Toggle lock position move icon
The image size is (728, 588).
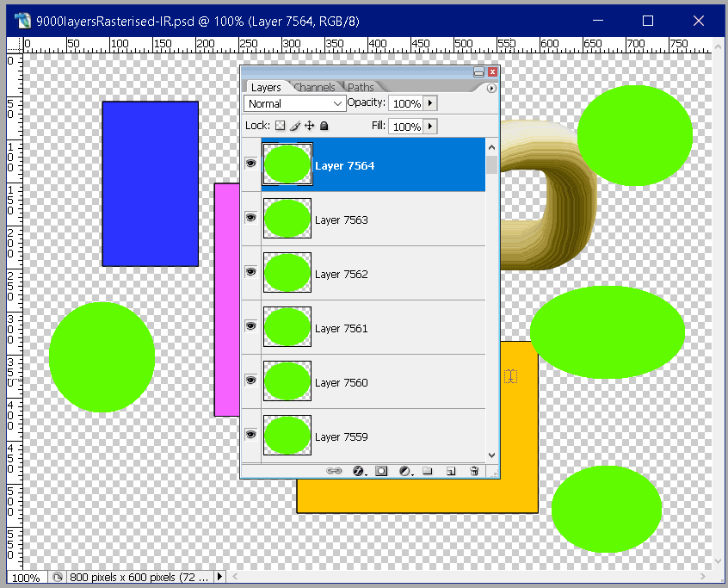click(309, 126)
